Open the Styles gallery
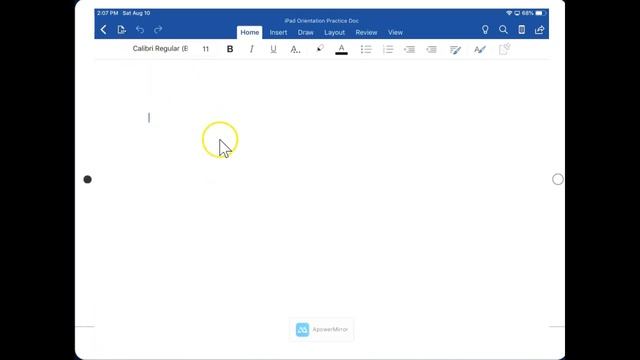The width and height of the screenshot is (640, 360). pyautogui.click(x=480, y=49)
